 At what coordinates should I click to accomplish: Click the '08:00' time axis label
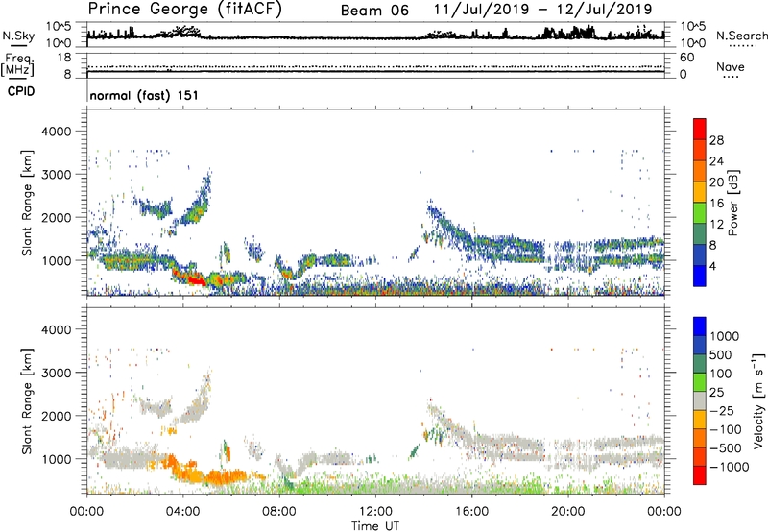point(279,512)
